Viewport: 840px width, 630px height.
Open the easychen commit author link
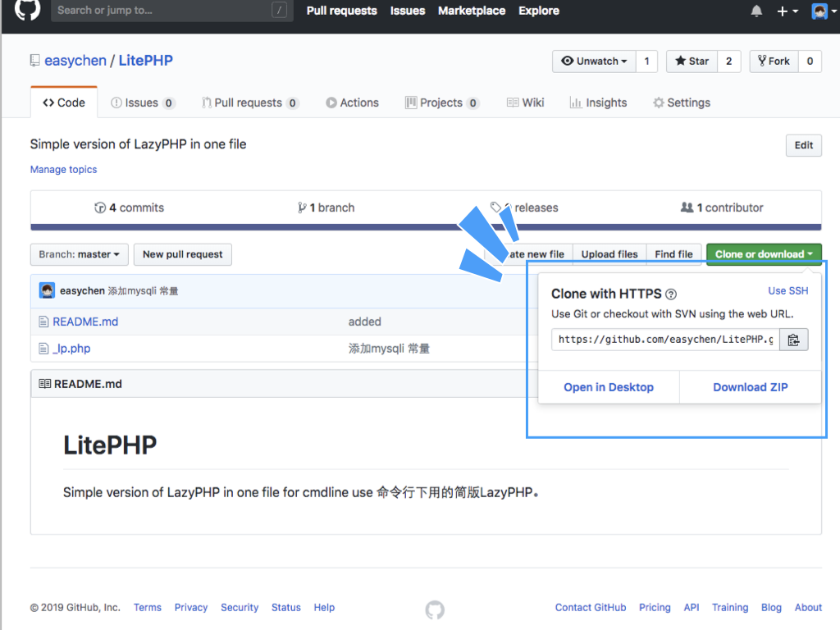tap(82, 291)
